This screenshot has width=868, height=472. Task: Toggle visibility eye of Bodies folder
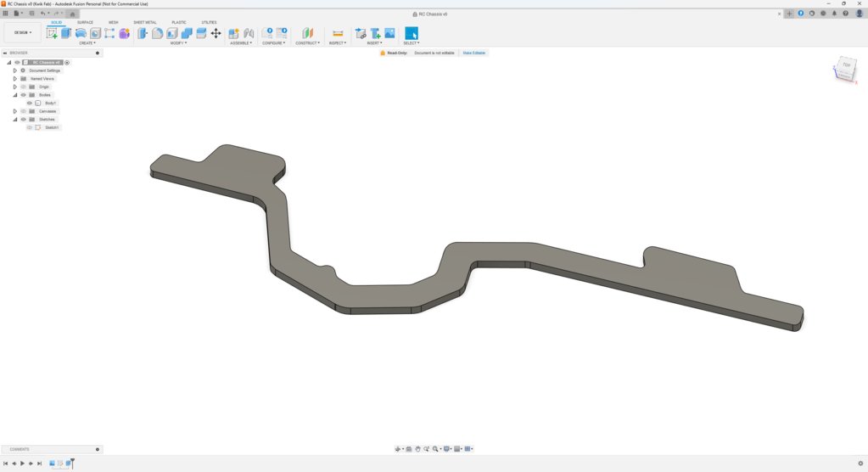23,95
